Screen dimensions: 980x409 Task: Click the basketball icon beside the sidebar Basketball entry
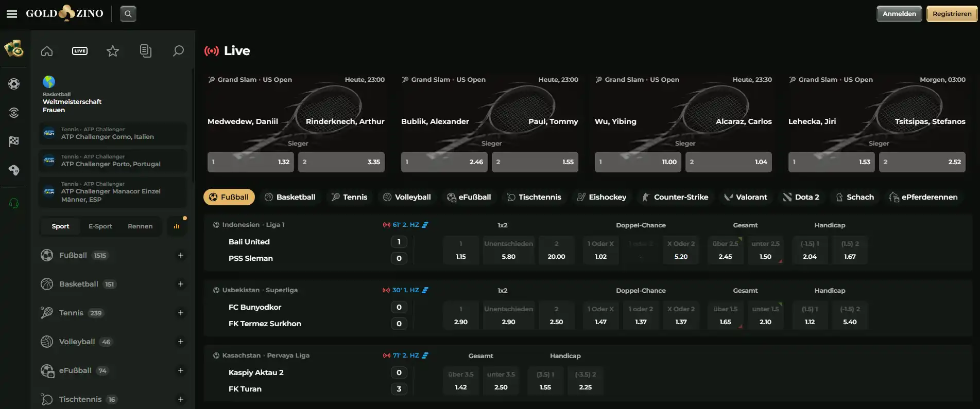point(47,284)
